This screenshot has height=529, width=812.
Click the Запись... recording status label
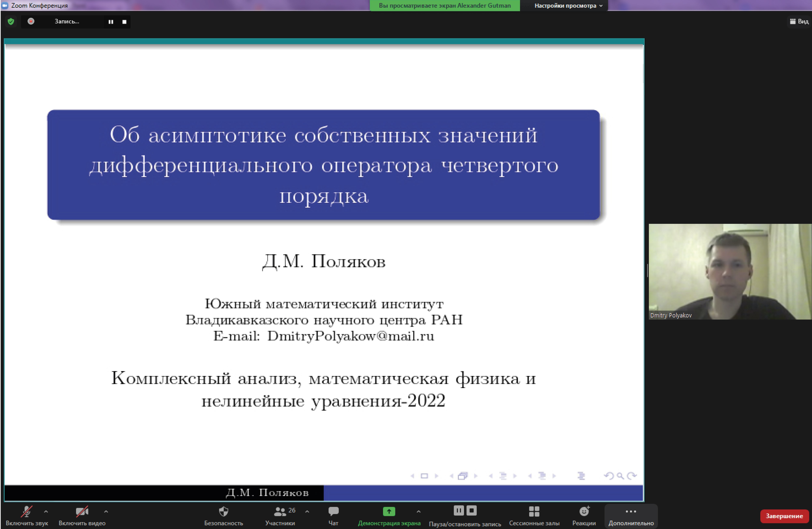67,22
